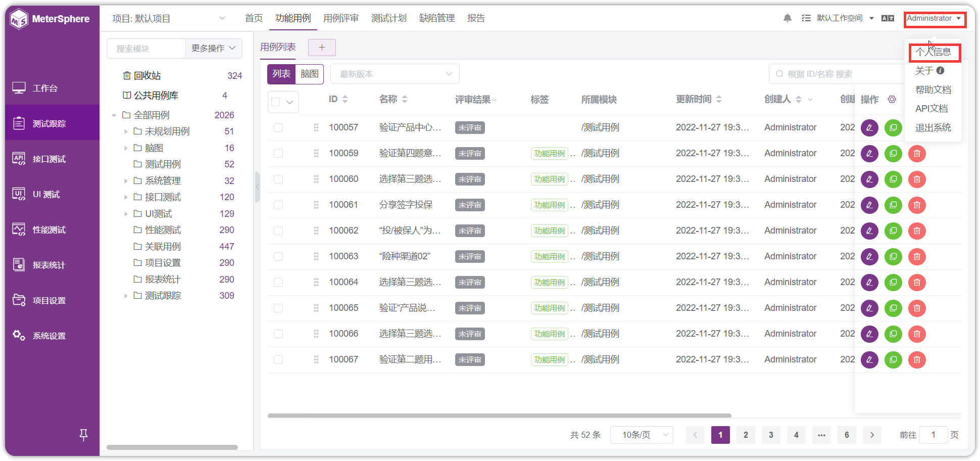
Task: Open the 系统设置 sidebar section
Action: tap(53, 336)
